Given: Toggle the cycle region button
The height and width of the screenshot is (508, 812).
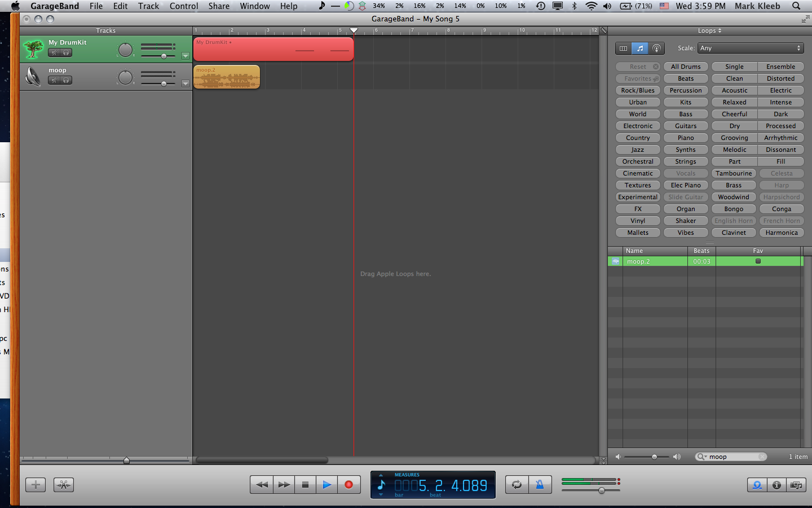Looking at the screenshot, I should (x=517, y=484).
